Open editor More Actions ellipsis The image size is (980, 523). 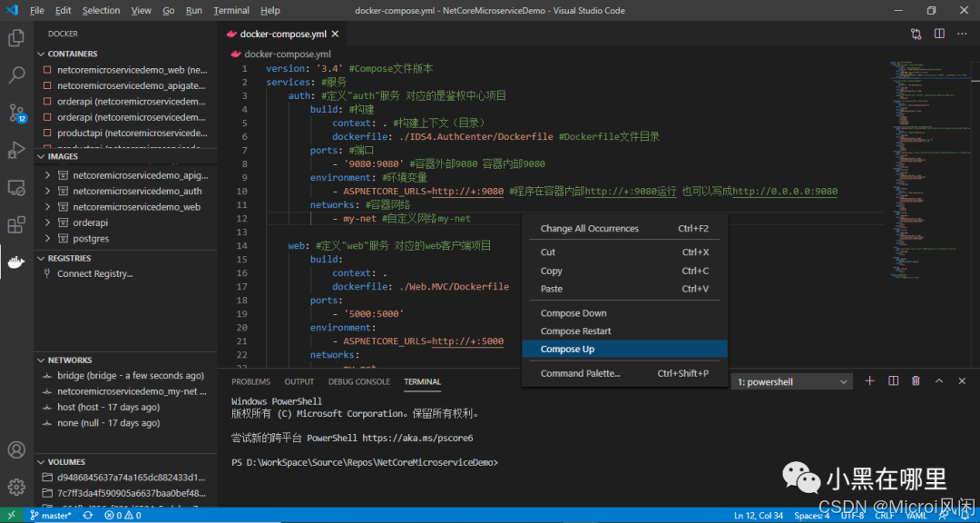pyautogui.click(x=962, y=34)
